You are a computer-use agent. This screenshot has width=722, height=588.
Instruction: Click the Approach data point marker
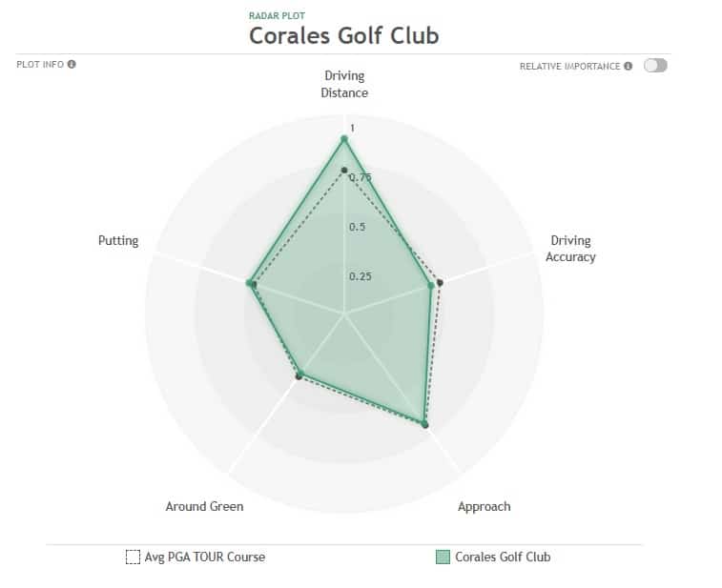(x=424, y=424)
